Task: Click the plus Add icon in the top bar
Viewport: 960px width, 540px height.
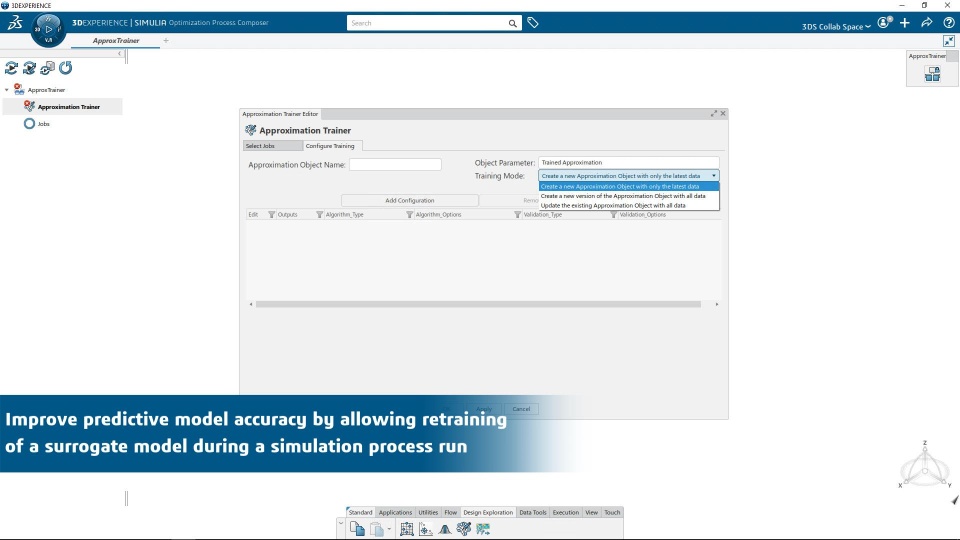Action: pyautogui.click(x=905, y=23)
